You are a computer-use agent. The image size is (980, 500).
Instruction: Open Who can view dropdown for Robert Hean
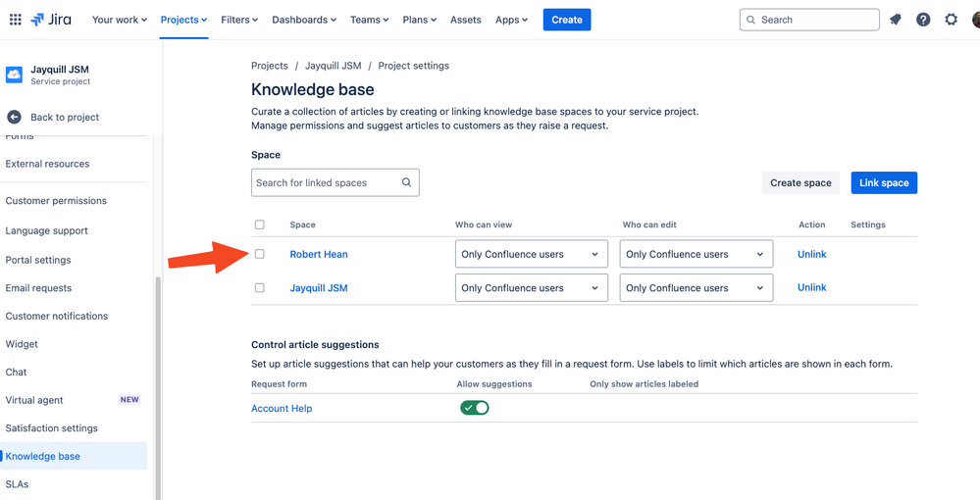(x=532, y=254)
